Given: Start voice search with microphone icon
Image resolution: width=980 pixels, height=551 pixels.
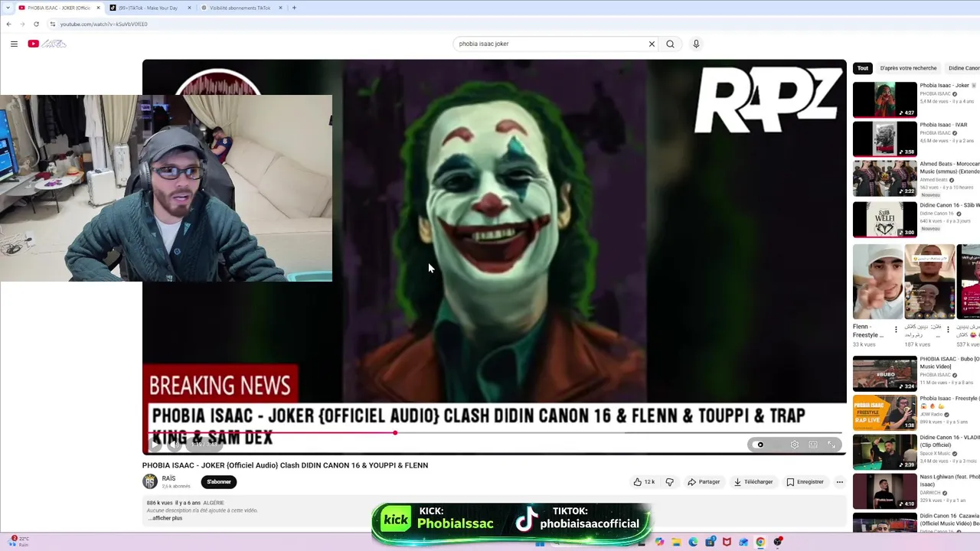Looking at the screenshot, I should click(x=696, y=44).
